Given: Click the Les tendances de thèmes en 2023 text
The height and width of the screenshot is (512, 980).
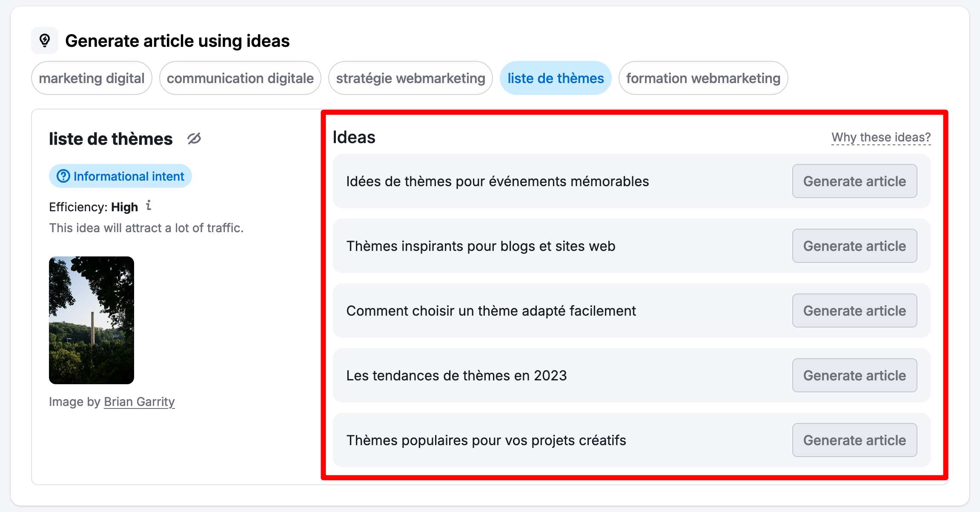Looking at the screenshot, I should 456,375.
